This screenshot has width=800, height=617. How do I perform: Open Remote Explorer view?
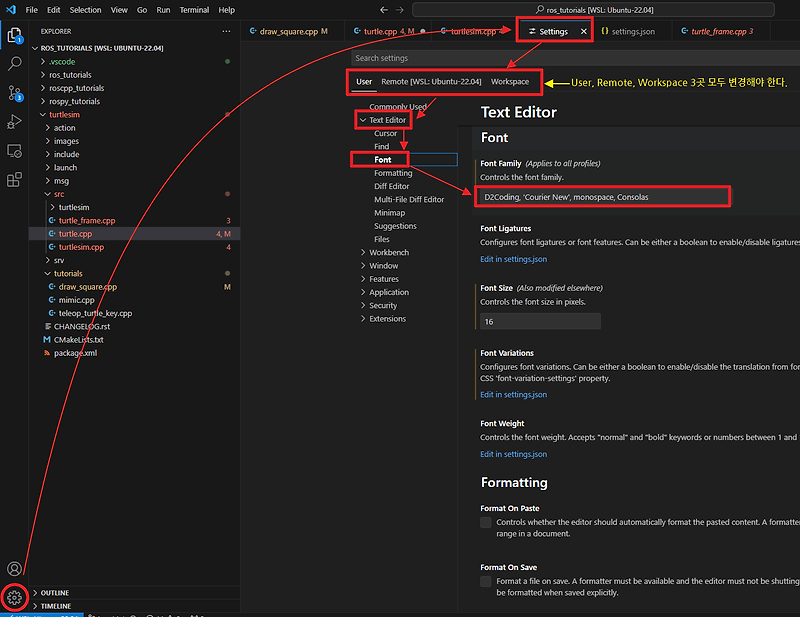(x=14, y=151)
